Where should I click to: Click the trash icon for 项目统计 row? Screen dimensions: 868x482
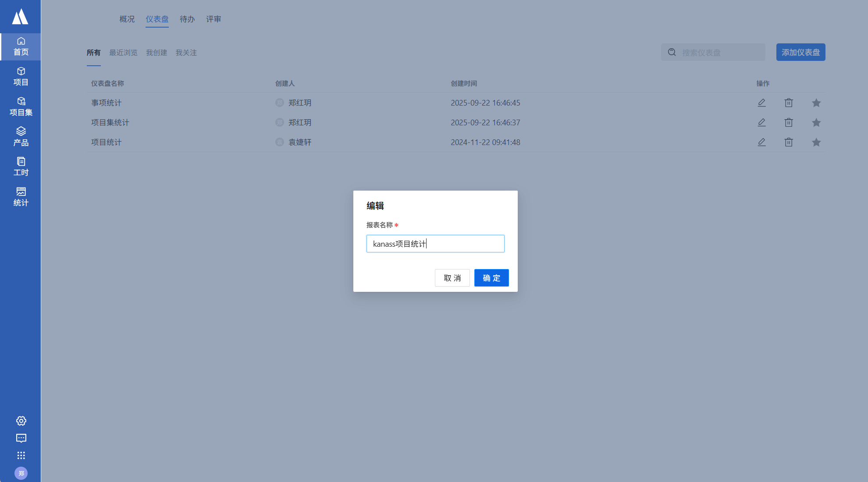coord(788,142)
